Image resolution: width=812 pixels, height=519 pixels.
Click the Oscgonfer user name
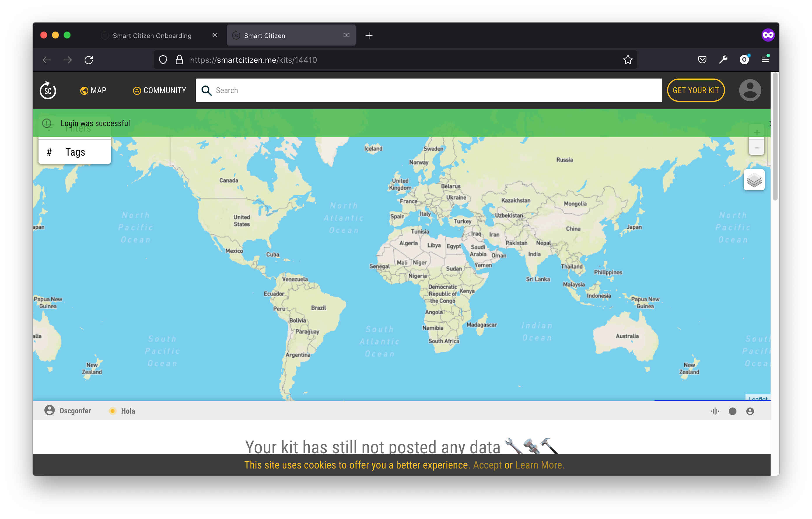75,411
